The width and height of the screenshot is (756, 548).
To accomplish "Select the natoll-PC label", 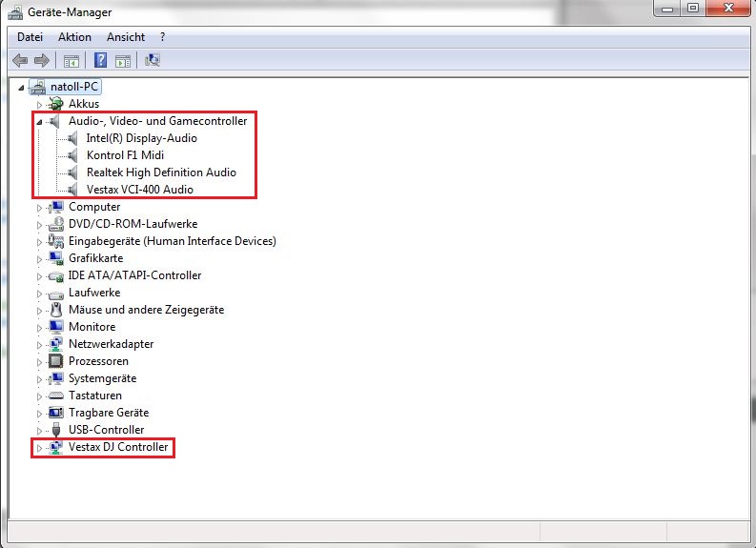I will tap(74, 87).
